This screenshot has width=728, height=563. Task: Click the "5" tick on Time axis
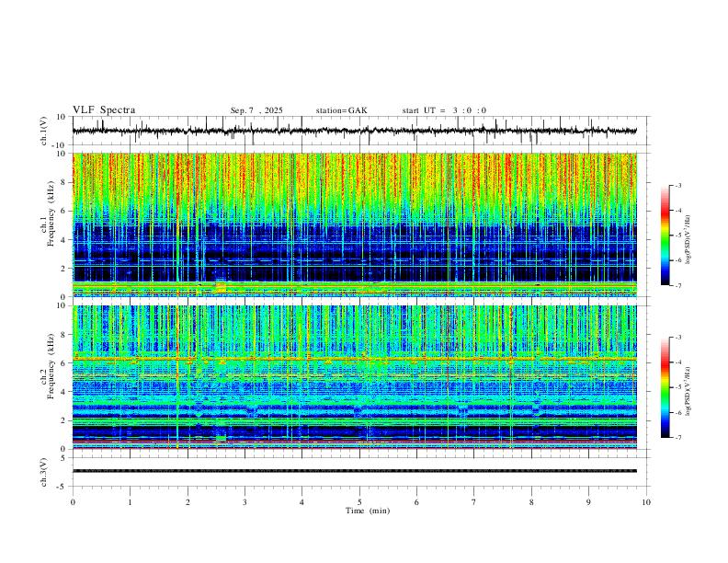[x=359, y=502]
